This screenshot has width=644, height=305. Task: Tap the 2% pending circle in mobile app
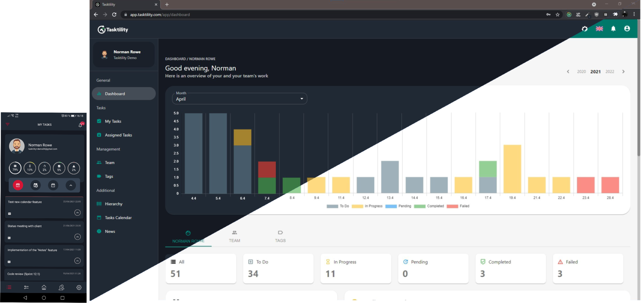pyautogui.click(x=45, y=169)
